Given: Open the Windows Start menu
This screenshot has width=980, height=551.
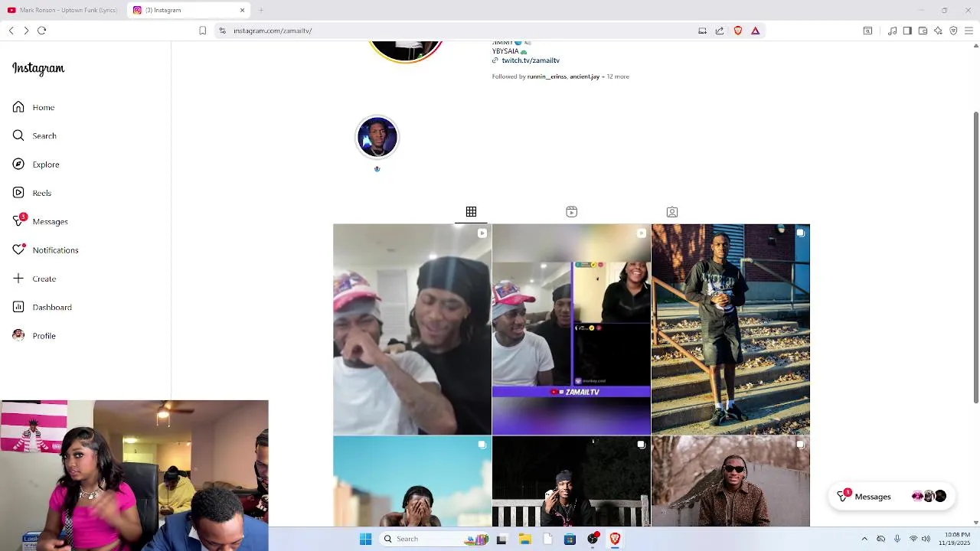Looking at the screenshot, I should 365,539.
